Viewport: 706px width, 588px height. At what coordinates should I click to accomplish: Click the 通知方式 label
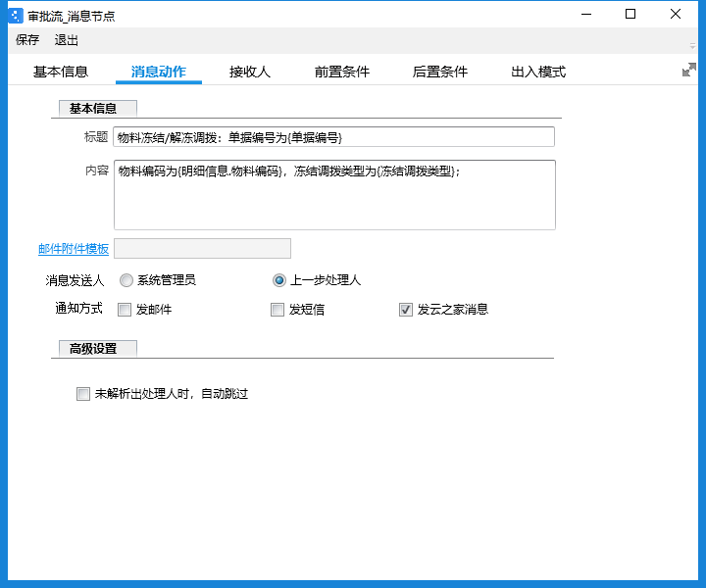click(78, 309)
